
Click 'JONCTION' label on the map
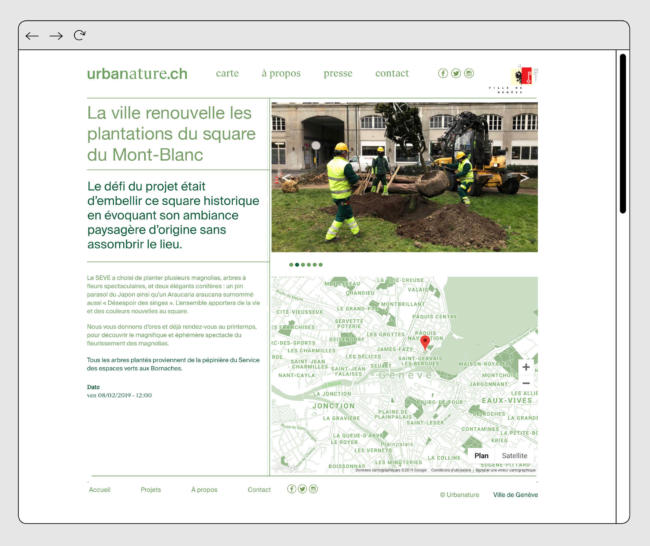click(334, 406)
